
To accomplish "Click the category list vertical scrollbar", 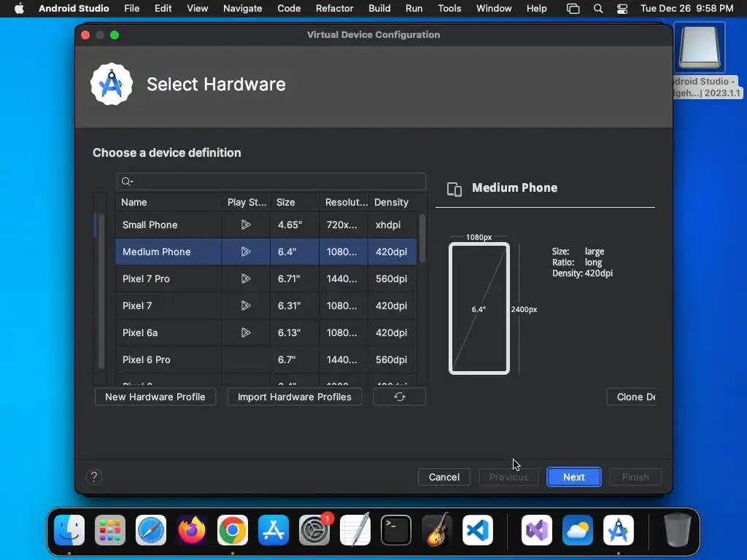I will click(101, 291).
